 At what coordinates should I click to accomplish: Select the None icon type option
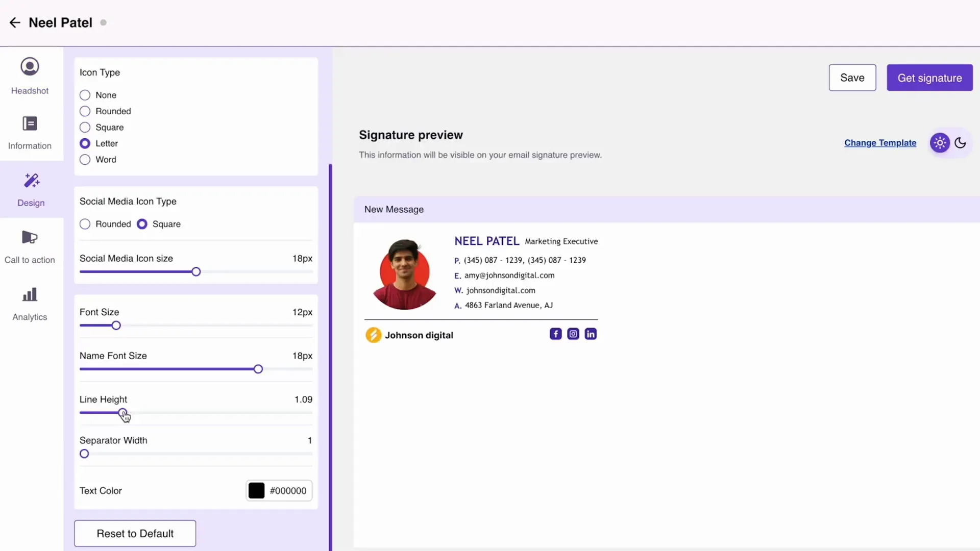point(85,95)
